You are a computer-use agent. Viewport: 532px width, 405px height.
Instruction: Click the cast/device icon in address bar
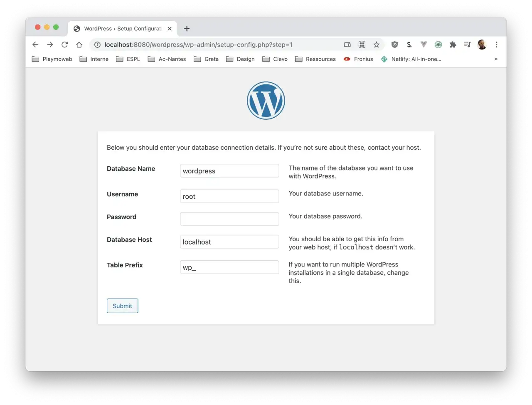click(347, 44)
